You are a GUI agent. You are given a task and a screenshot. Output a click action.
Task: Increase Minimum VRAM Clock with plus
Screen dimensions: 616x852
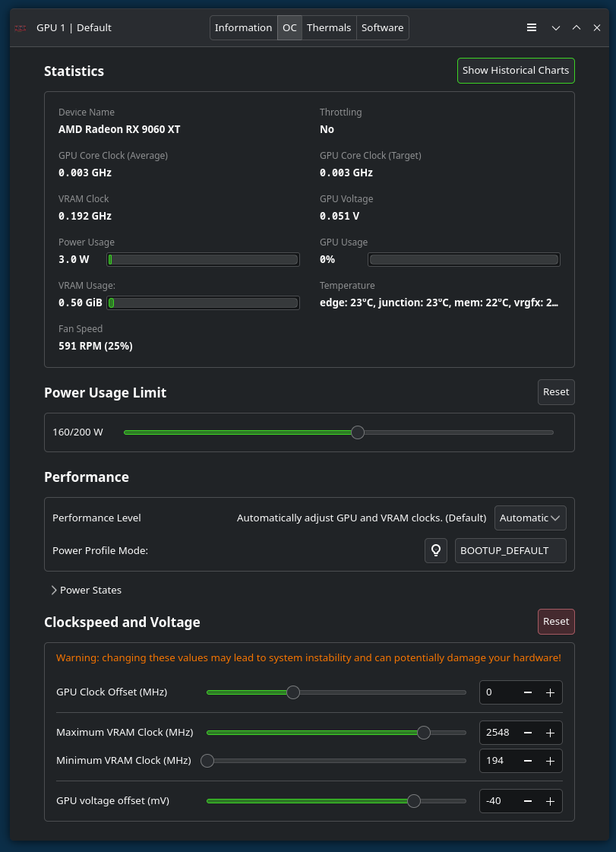550,760
